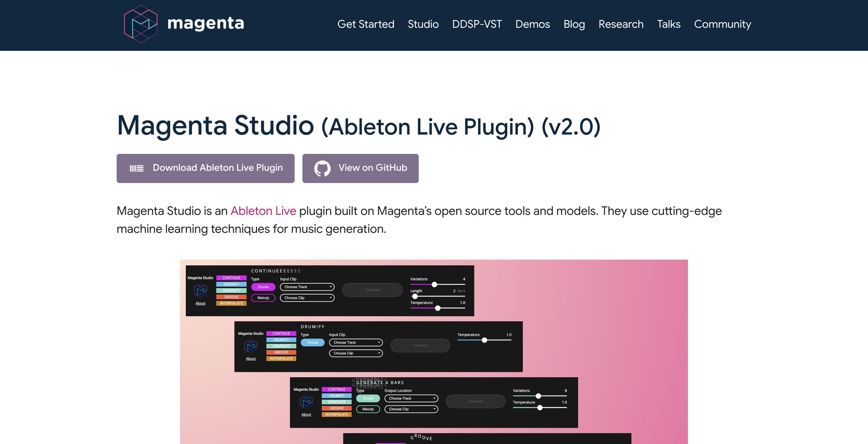Viewport: 868px width, 444px height.
Task: Open the Research nav item
Action: (621, 24)
